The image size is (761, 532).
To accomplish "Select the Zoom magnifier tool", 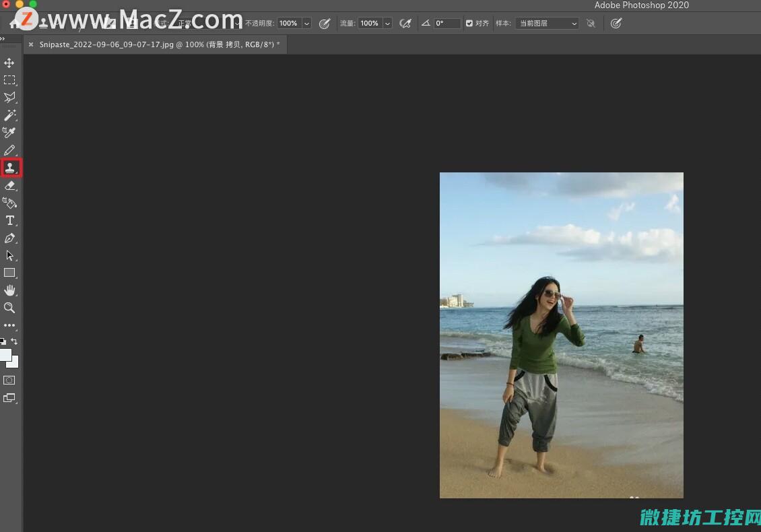I will (x=9, y=308).
